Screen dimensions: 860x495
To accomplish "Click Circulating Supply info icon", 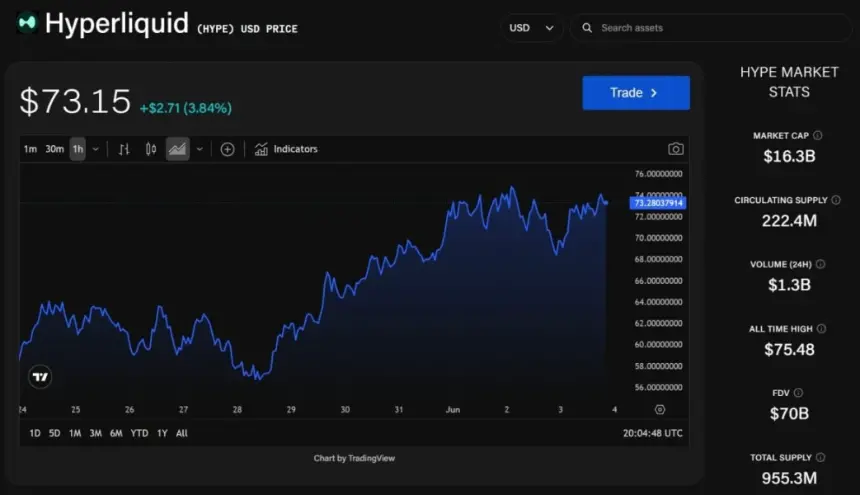I will tap(836, 200).
